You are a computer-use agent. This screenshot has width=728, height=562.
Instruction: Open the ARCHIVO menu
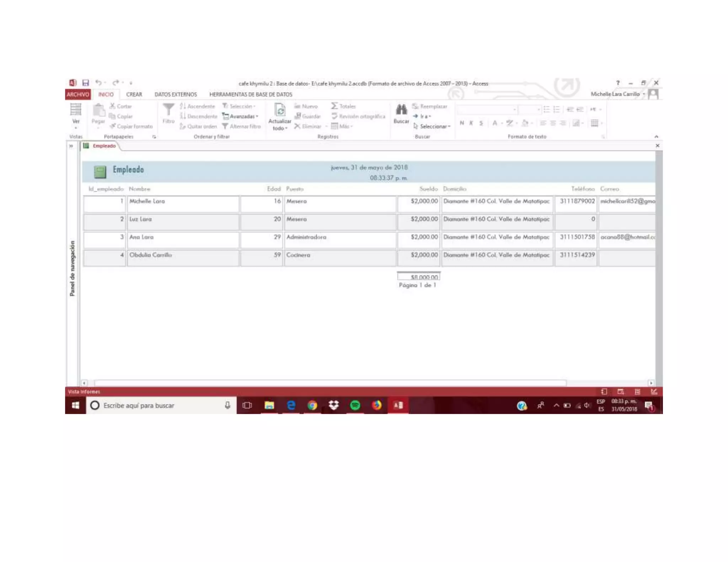(77, 94)
